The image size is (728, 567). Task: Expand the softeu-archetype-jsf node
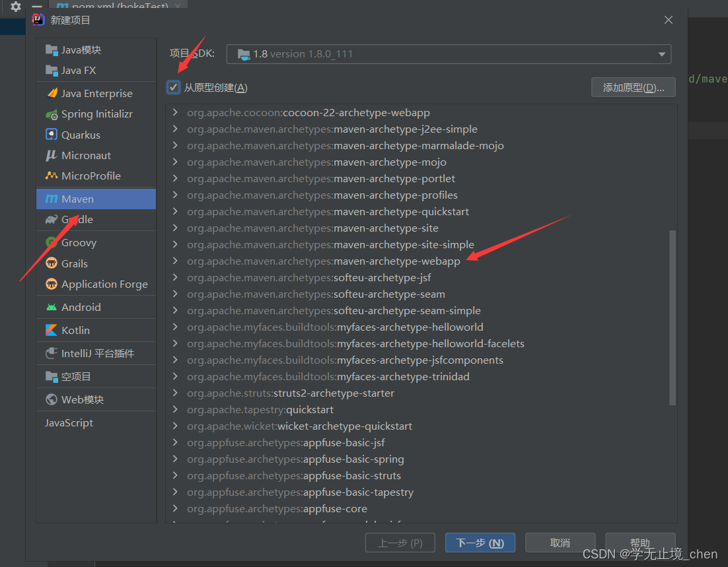(175, 277)
